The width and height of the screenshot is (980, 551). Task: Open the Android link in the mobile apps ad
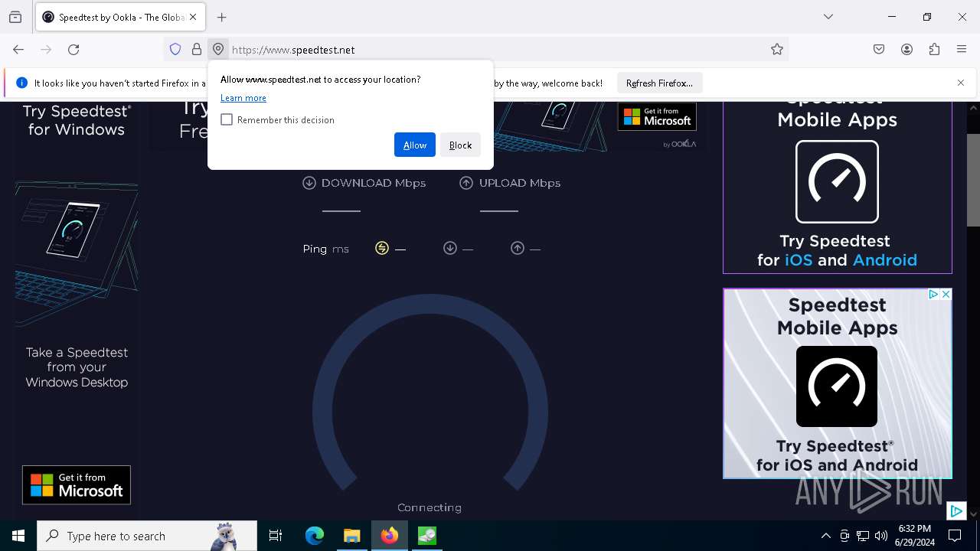pyautogui.click(x=884, y=260)
